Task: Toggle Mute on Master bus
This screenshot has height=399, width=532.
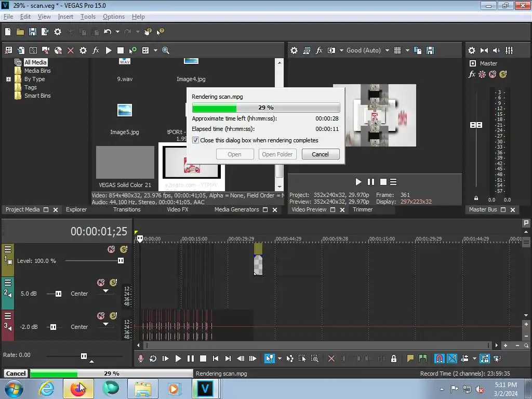Action: pyautogui.click(x=493, y=74)
